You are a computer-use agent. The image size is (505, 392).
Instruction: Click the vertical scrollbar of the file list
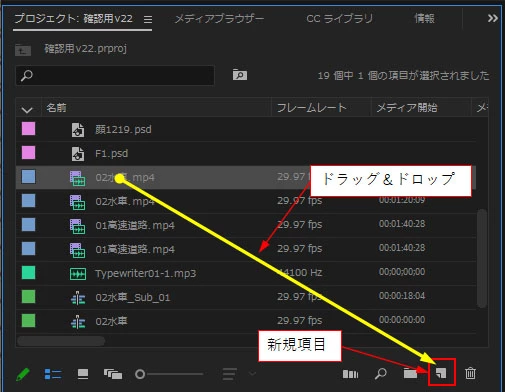click(482, 258)
